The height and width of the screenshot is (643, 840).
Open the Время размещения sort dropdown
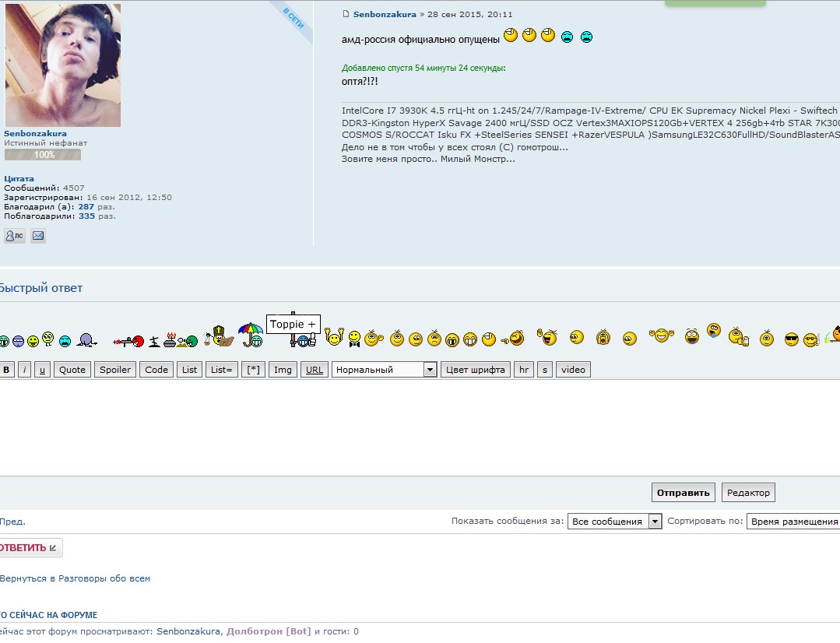[x=793, y=522]
